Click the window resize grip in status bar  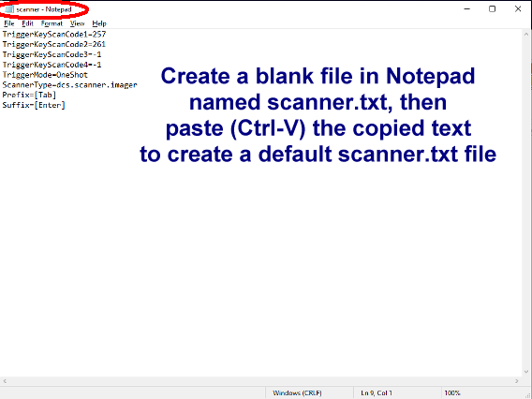[528, 395]
